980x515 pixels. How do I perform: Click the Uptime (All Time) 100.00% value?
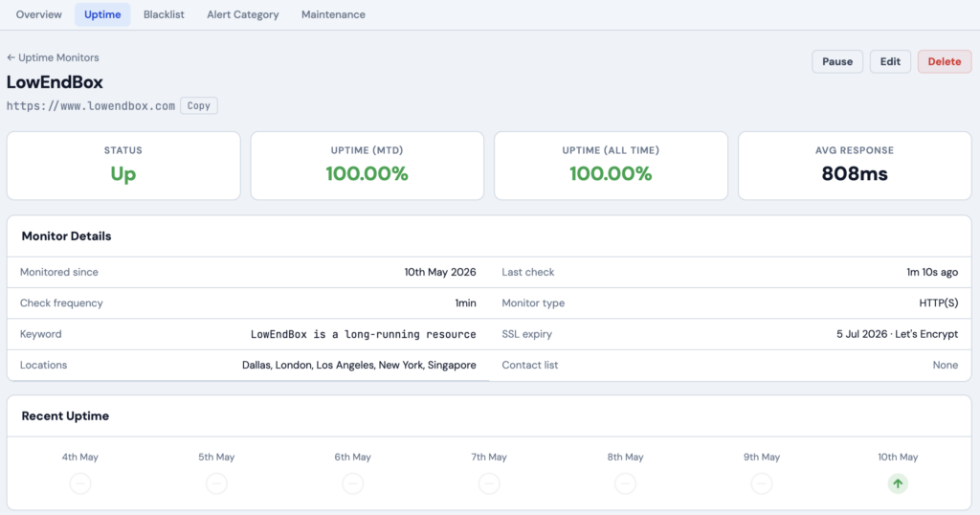[611, 174]
